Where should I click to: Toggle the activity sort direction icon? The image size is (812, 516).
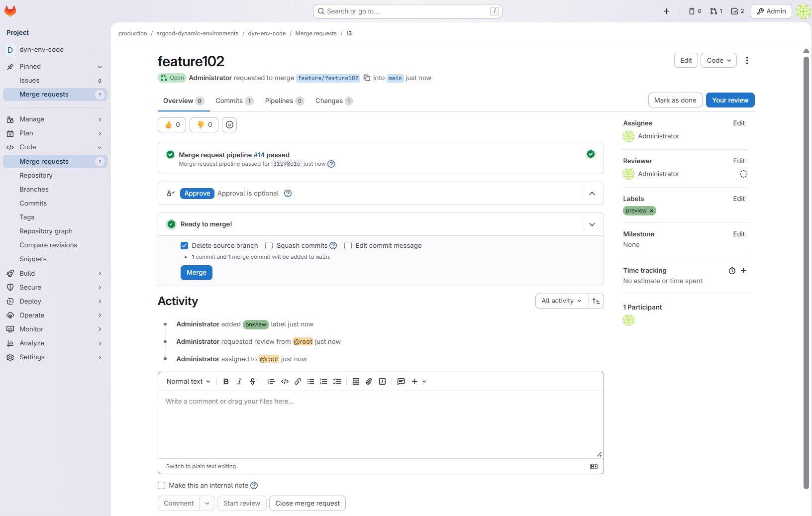coord(596,301)
